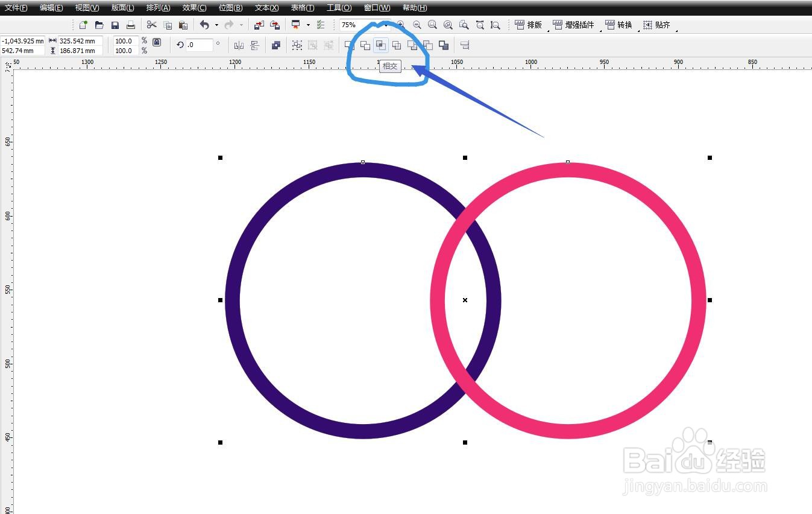
Task: Click the Import icon
Action: 259,25
